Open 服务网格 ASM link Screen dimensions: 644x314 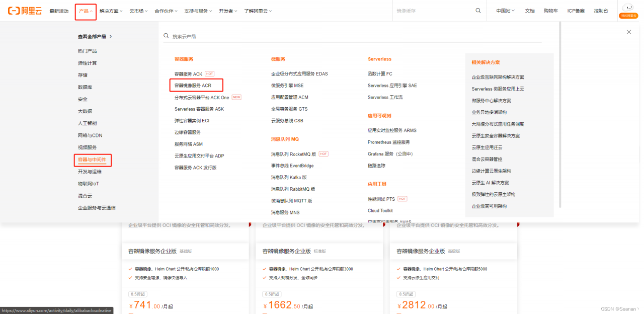tap(189, 144)
